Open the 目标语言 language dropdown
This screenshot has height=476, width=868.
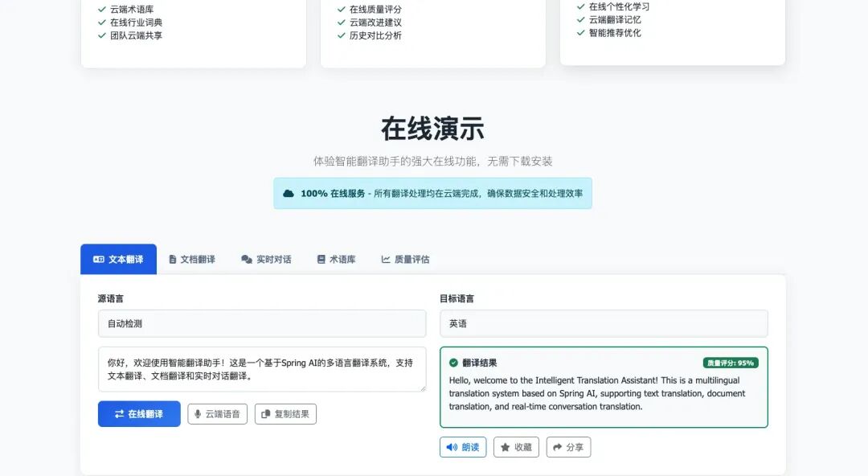pyautogui.click(x=604, y=323)
